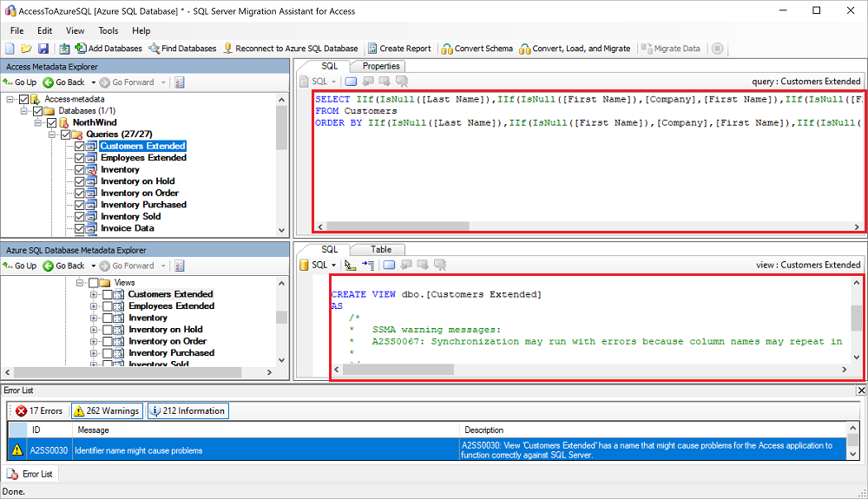Screen dimensions: 868x499
Task: Click the Open Project folder icon
Action: pos(26,49)
